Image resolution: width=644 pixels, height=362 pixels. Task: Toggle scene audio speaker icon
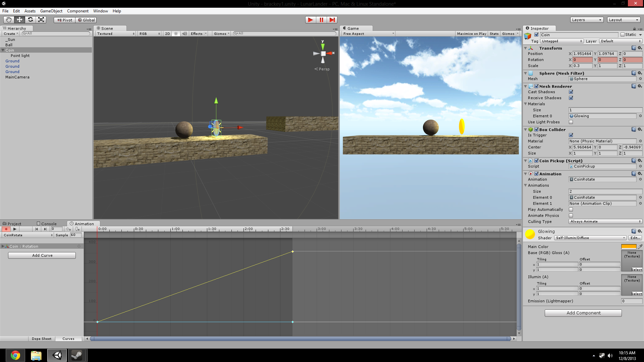(x=184, y=34)
